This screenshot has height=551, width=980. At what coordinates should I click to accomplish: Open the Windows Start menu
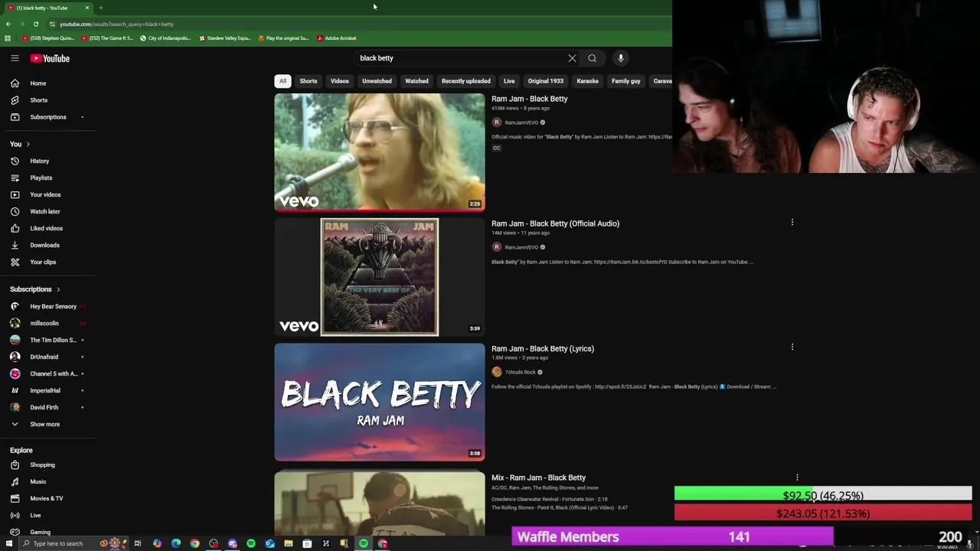[9, 544]
